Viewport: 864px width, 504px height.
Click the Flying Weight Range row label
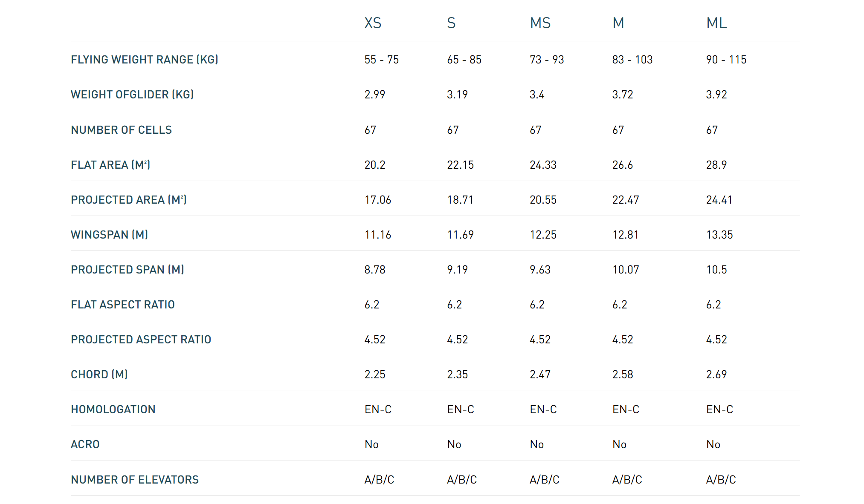144,60
